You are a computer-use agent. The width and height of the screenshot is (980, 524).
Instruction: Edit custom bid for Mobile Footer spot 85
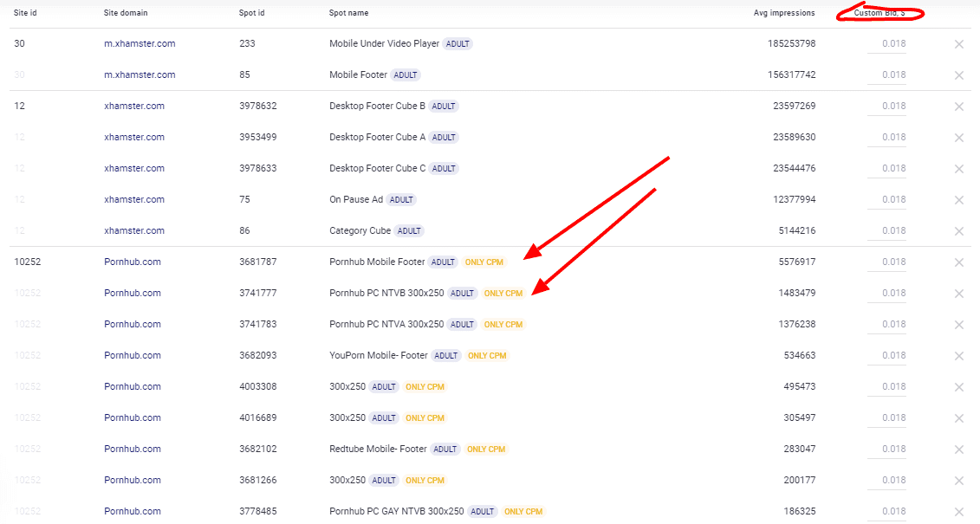887,75
